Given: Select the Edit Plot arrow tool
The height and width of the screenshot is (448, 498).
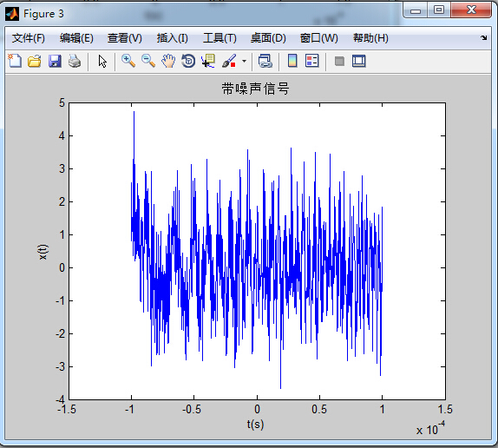Looking at the screenshot, I should [102, 61].
